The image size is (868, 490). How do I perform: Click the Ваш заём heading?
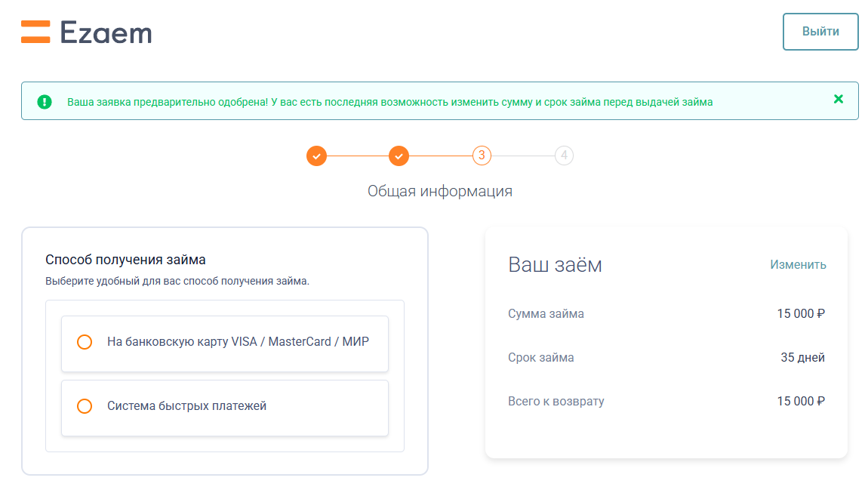(x=555, y=265)
